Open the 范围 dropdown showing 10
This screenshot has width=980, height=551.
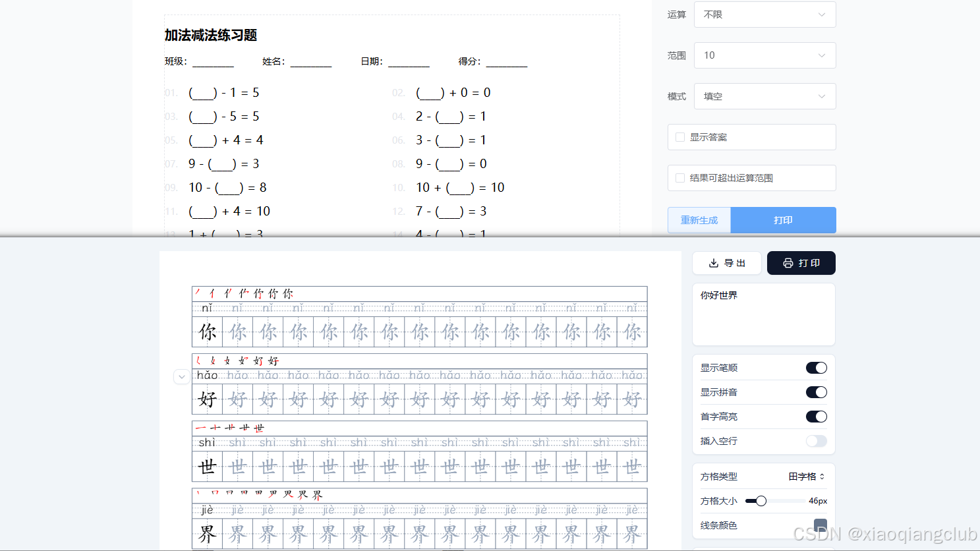(x=764, y=55)
